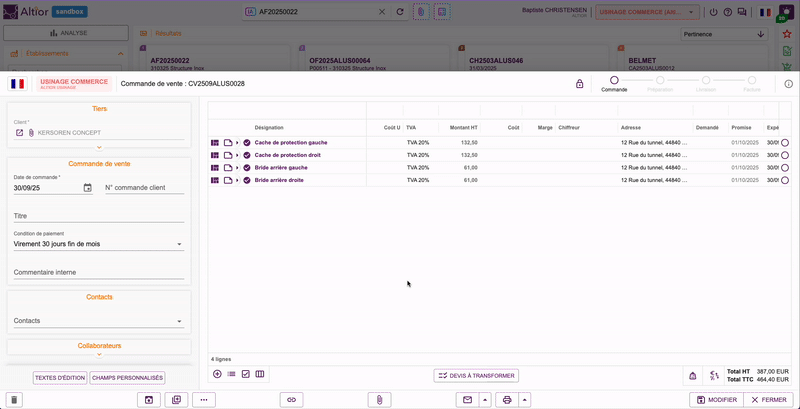
Task: Open the Contacts dropdown
Action: [x=98, y=321]
